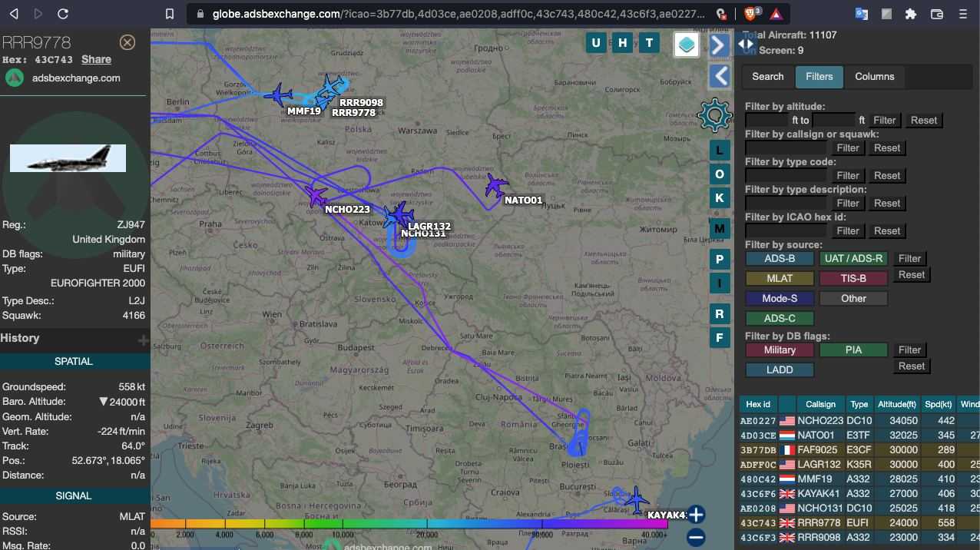Switch to the Columns tab

pos(875,76)
